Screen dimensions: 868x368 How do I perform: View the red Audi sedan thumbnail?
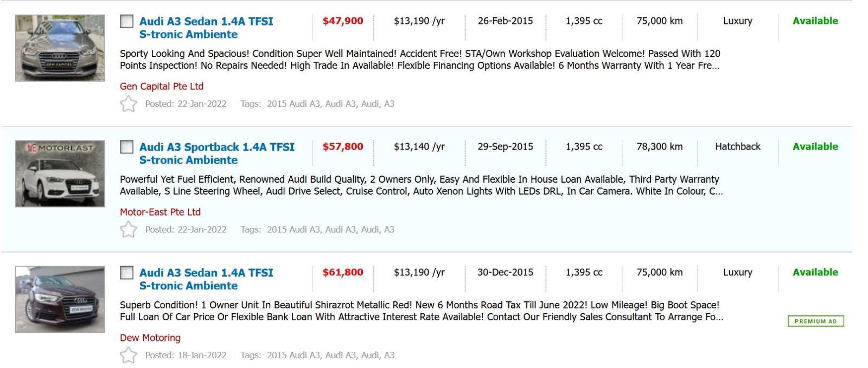(60, 300)
